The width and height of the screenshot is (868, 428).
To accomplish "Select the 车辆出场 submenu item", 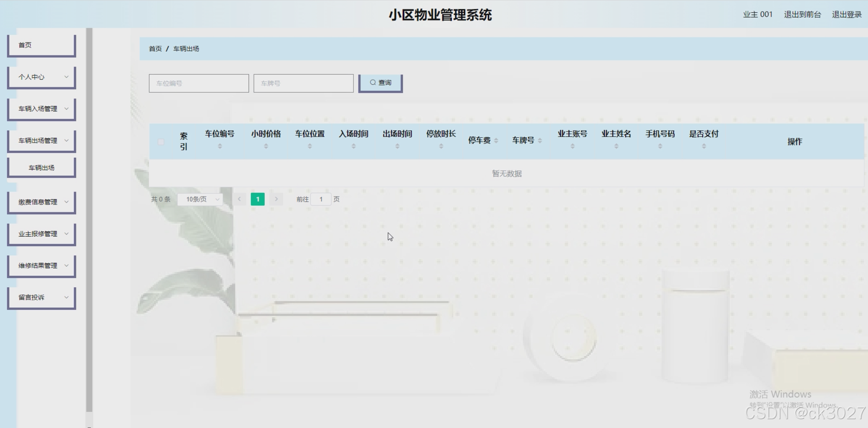I will click(x=41, y=168).
